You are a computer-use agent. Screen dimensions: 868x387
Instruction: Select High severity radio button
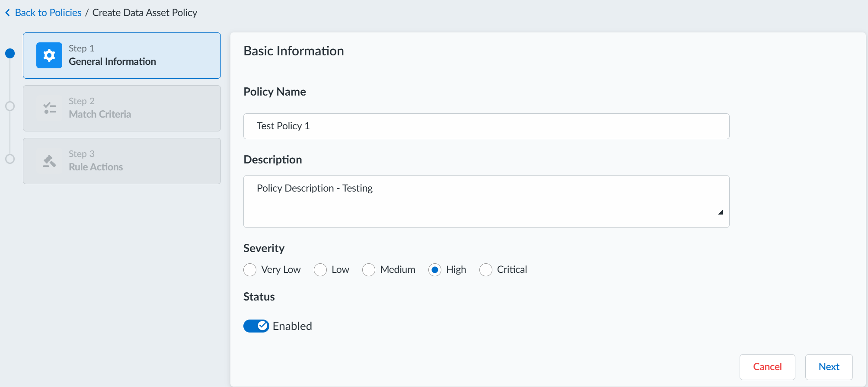click(435, 270)
